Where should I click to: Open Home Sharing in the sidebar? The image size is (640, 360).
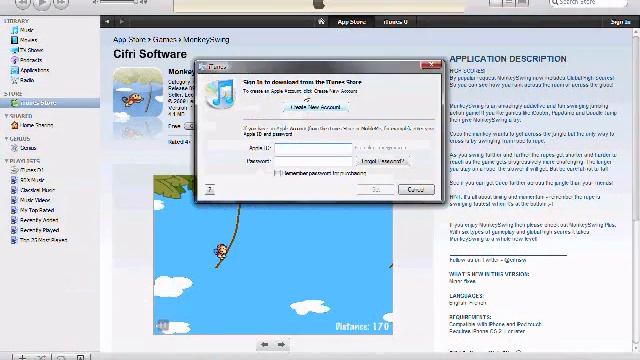[x=36, y=125]
